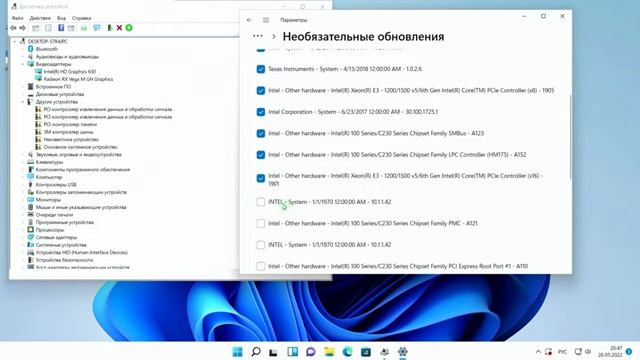Open the Widgets taskbar icon
The image size is (640, 360).
(x=292, y=351)
